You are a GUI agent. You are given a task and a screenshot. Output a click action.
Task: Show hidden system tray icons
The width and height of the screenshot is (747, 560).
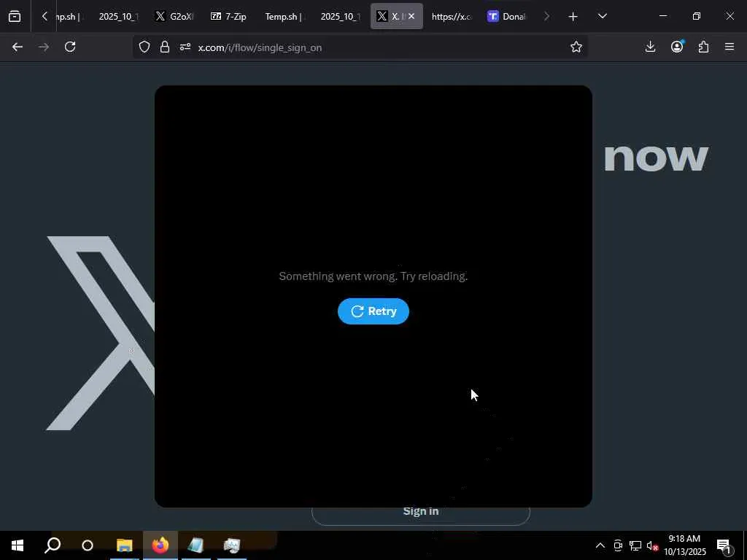tap(600, 545)
